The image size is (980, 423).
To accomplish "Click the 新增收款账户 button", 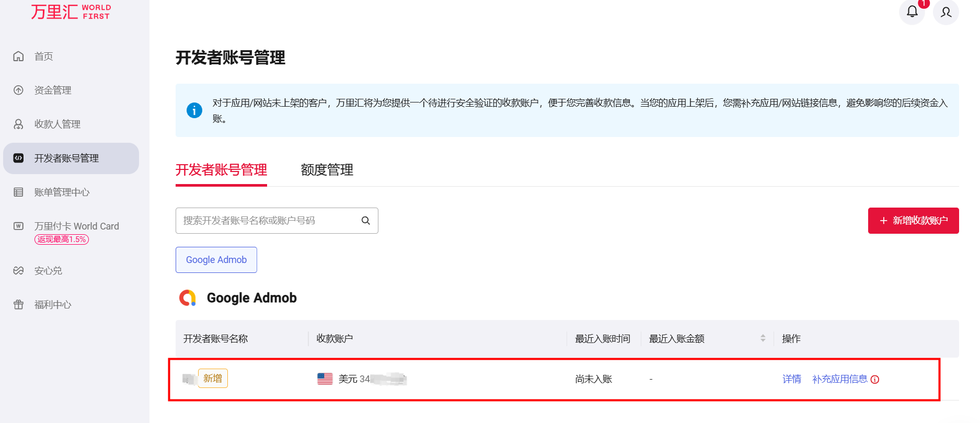I will pyautogui.click(x=913, y=221).
